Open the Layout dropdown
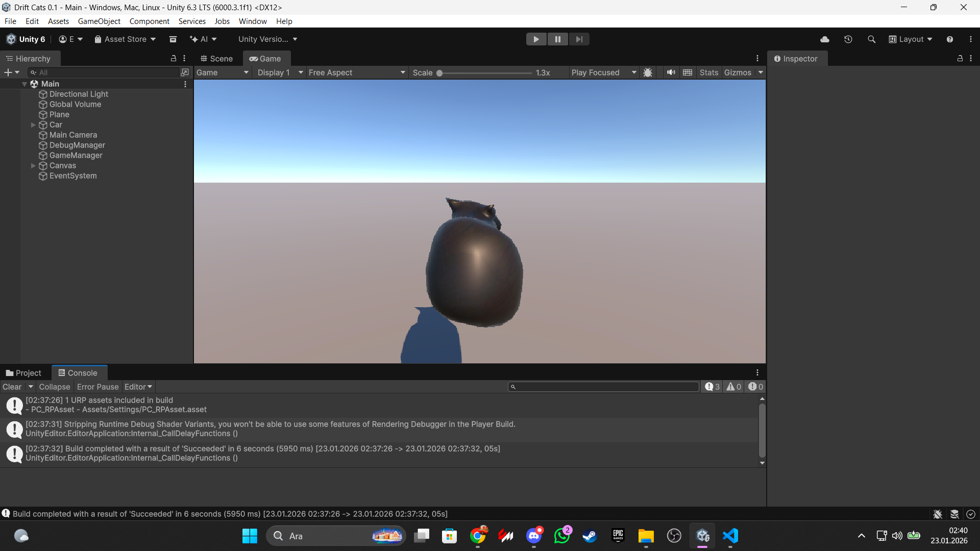The height and width of the screenshot is (551, 980). click(911, 39)
